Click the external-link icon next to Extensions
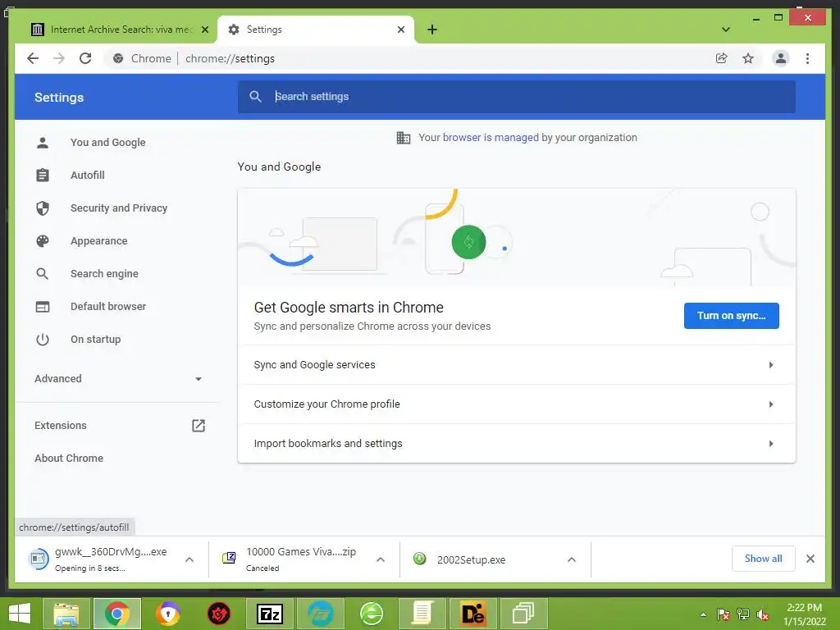Screen dimensions: 840x630 click(x=199, y=426)
